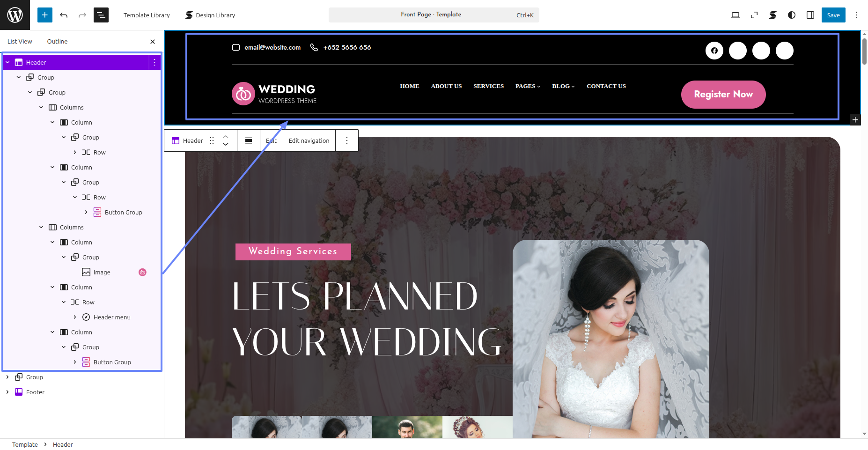The width and height of the screenshot is (868, 450).
Task: Click the pink Register Now button
Action: click(x=723, y=95)
